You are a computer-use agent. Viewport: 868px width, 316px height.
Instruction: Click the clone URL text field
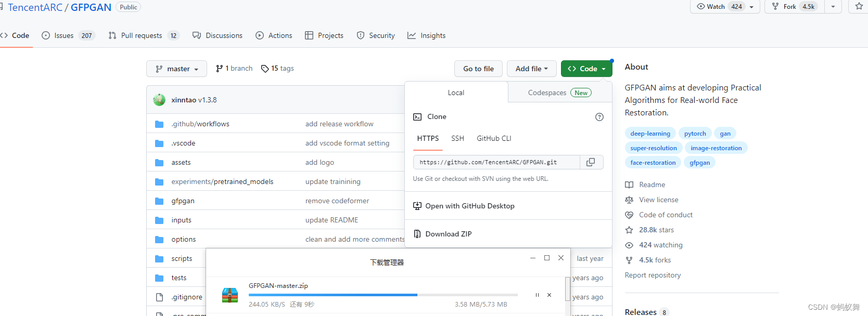(496, 162)
